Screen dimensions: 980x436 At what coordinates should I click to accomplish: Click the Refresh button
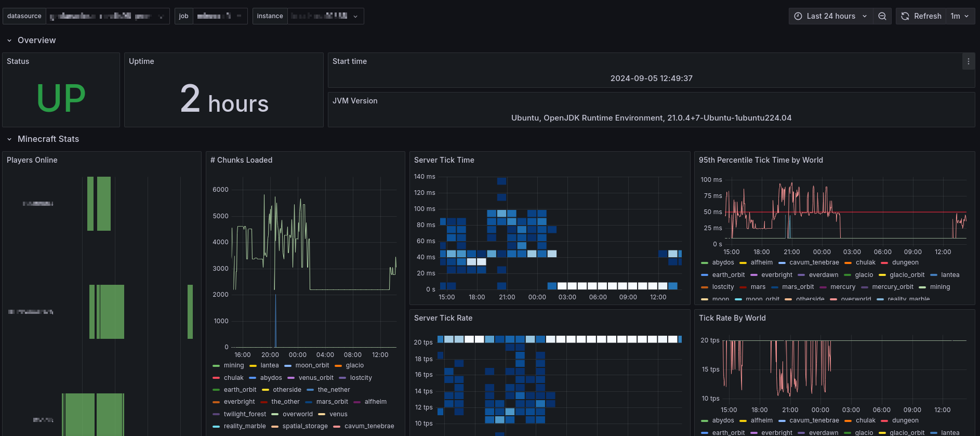tap(921, 16)
